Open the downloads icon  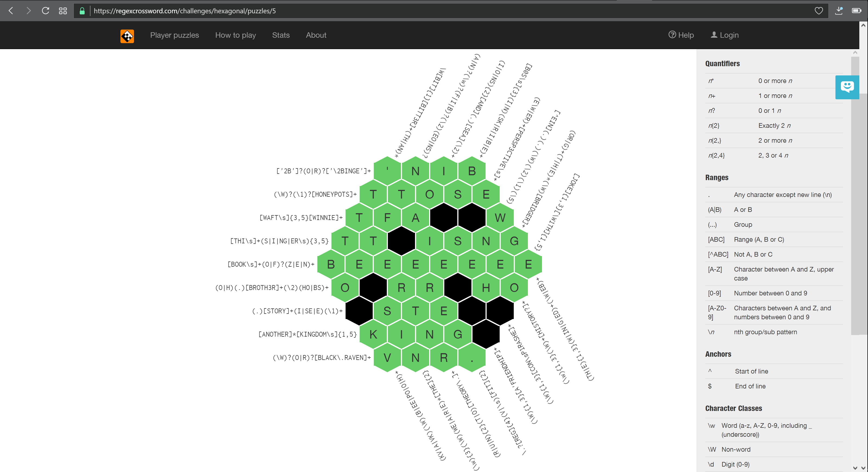pyautogui.click(x=839, y=11)
